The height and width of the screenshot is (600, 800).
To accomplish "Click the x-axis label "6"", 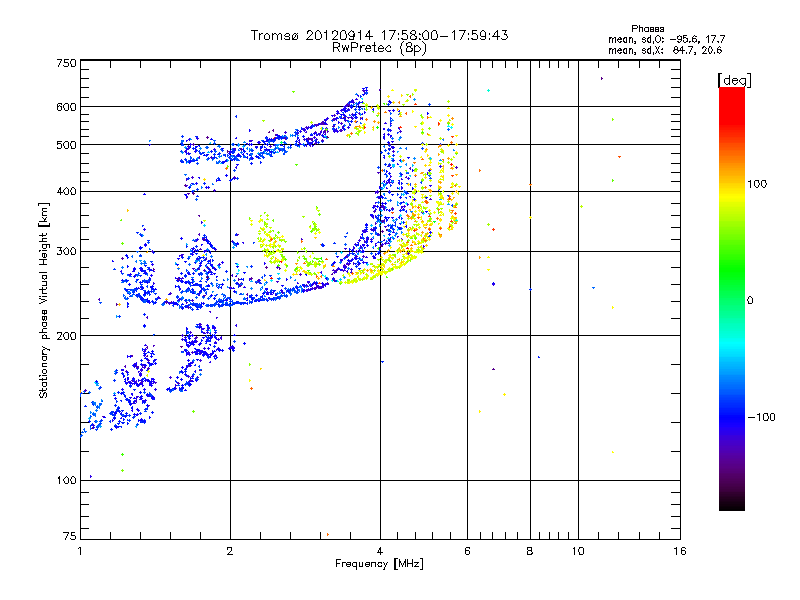I will (x=467, y=551).
